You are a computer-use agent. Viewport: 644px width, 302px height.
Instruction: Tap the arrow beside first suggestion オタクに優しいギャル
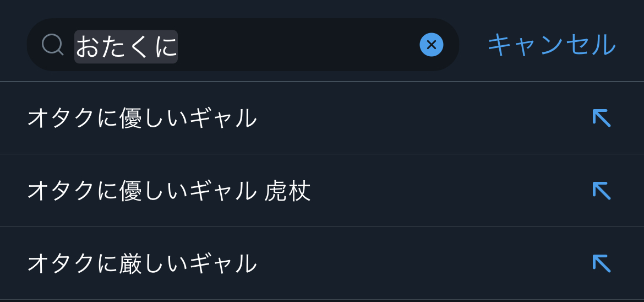tap(601, 118)
